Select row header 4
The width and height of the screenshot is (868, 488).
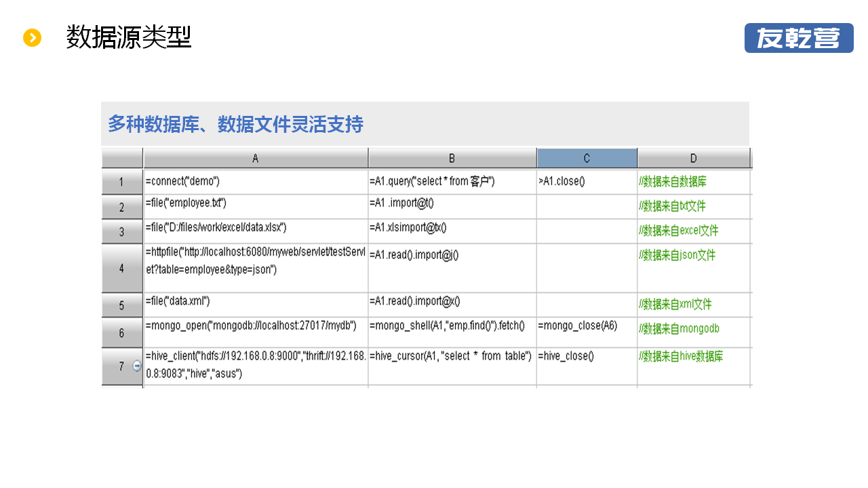[x=122, y=268]
